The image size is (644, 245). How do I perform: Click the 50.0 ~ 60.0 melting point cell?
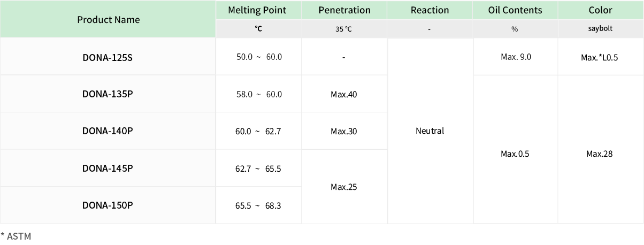coord(259,57)
